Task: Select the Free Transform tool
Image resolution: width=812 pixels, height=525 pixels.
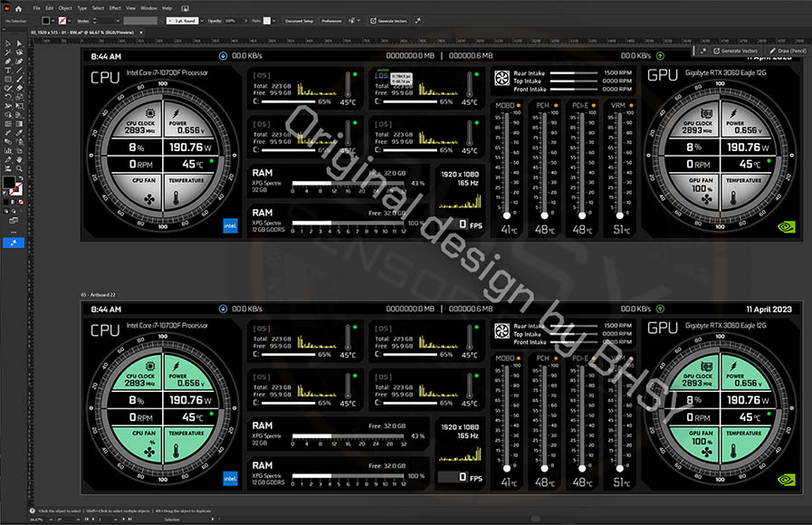Action: 19,105
